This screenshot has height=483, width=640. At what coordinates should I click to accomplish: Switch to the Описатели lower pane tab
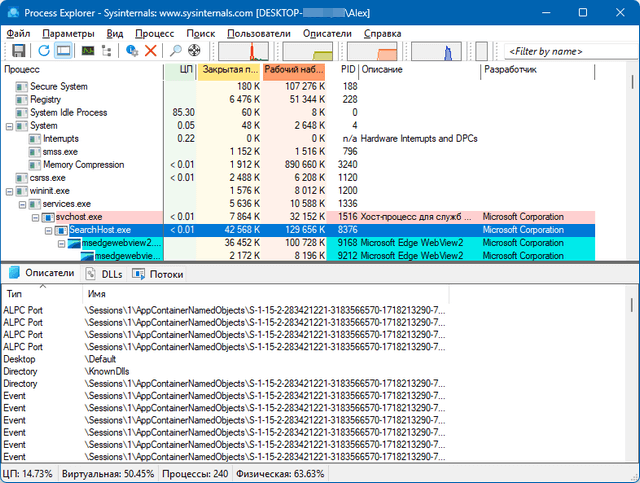pyautogui.click(x=42, y=273)
